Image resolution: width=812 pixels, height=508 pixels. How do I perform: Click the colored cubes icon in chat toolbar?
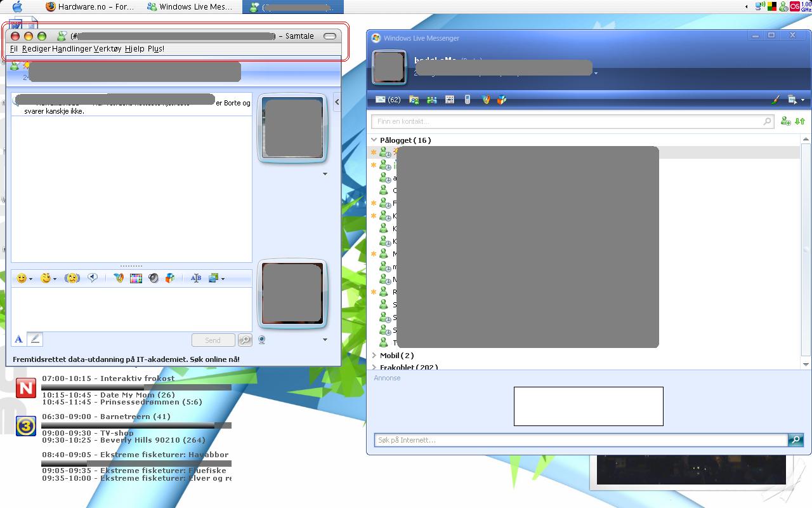(x=170, y=278)
